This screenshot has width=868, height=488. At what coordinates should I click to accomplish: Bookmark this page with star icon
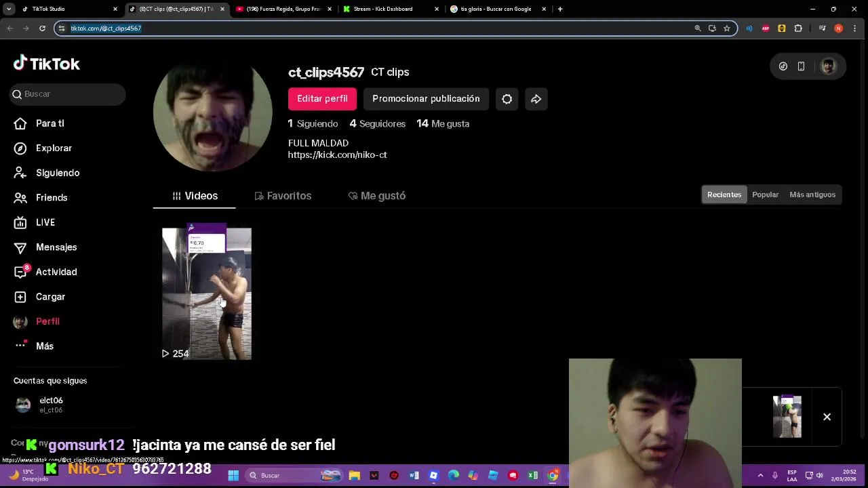[726, 28]
